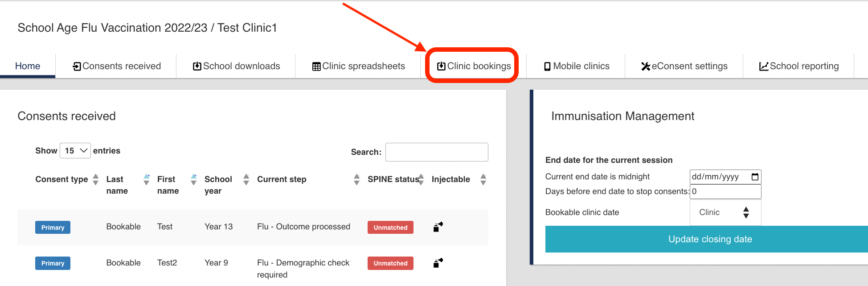Click the injectable icon in Year 13 row
868x286 pixels.
pyautogui.click(x=438, y=227)
